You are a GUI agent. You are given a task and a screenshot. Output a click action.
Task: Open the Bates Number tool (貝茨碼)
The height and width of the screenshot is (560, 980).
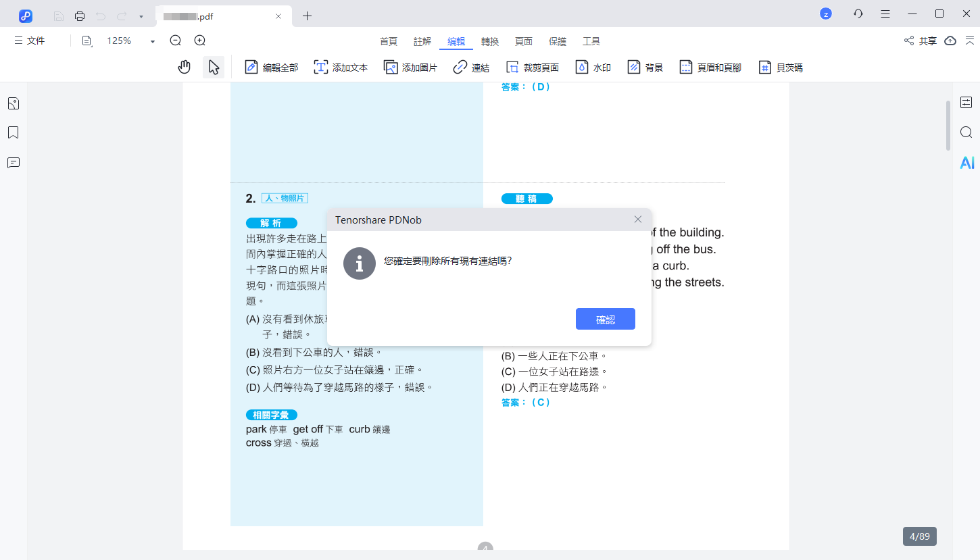pos(780,67)
